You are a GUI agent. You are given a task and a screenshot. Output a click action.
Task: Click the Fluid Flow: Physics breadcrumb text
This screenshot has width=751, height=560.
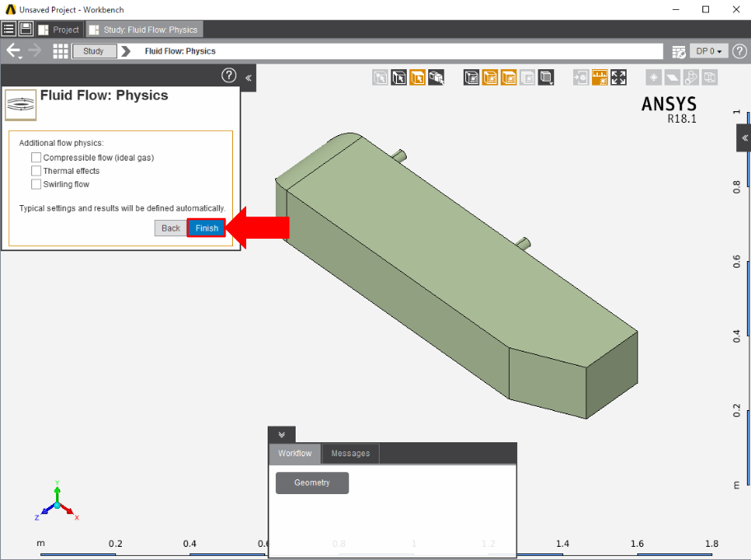pos(180,51)
